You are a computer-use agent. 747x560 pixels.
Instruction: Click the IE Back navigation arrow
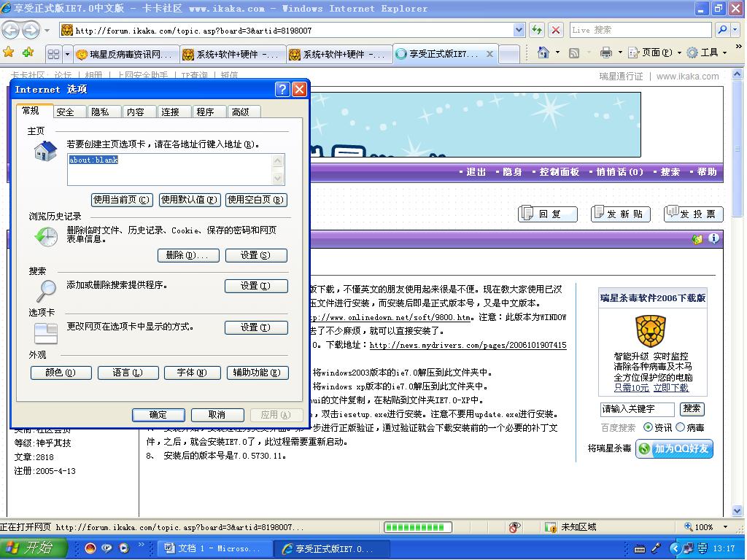(11, 31)
